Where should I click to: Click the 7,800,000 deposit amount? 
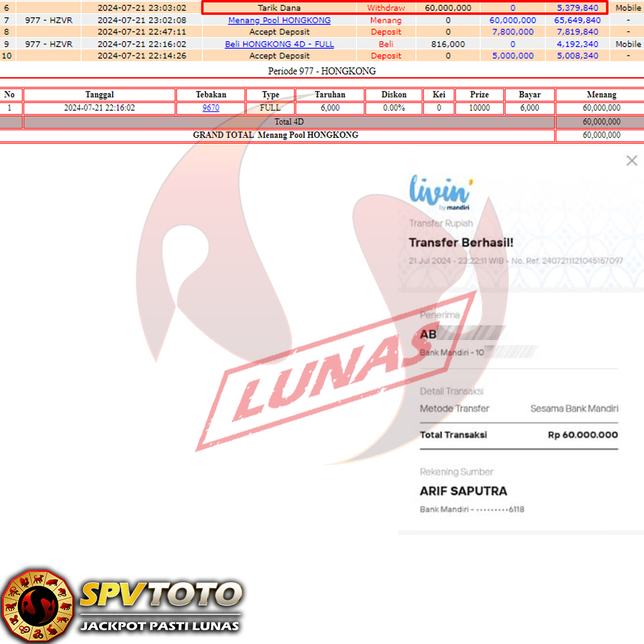pyautogui.click(x=513, y=32)
